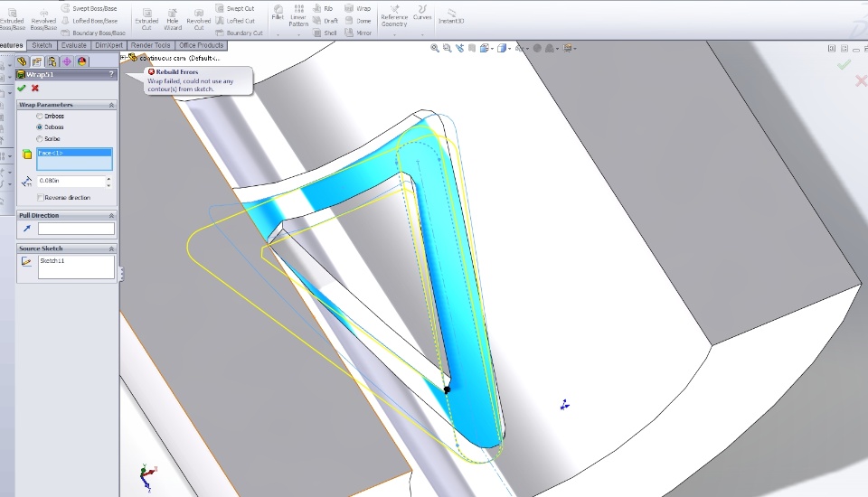This screenshot has width=868, height=497.
Task: Switch to the Sketch tab
Action: pyautogui.click(x=42, y=45)
